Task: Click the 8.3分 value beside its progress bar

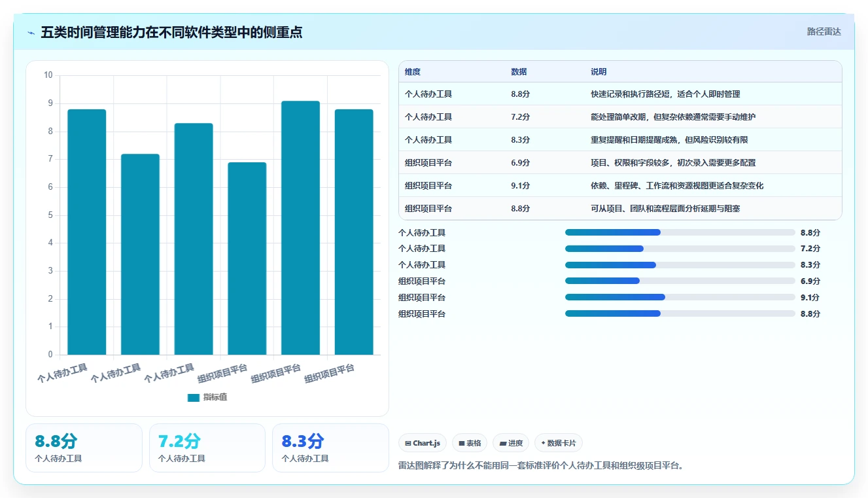Action: pos(810,265)
